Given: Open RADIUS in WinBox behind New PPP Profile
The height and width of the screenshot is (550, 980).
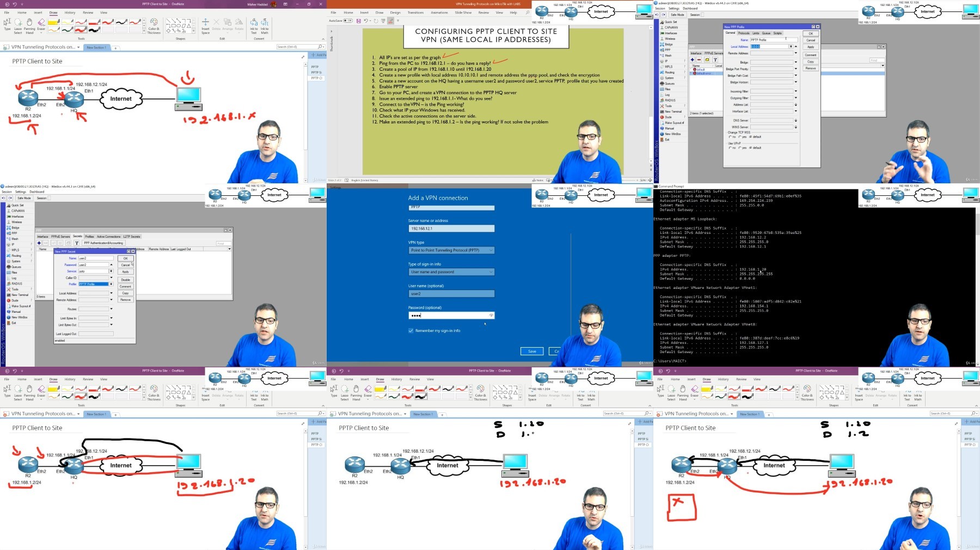Looking at the screenshot, I should point(670,100).
